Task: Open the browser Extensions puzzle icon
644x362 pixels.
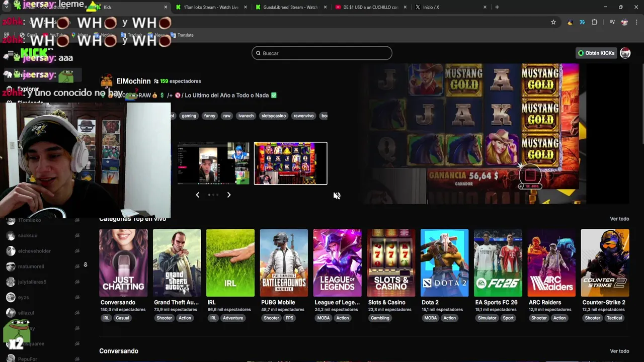Action: [x=594, y=22]
